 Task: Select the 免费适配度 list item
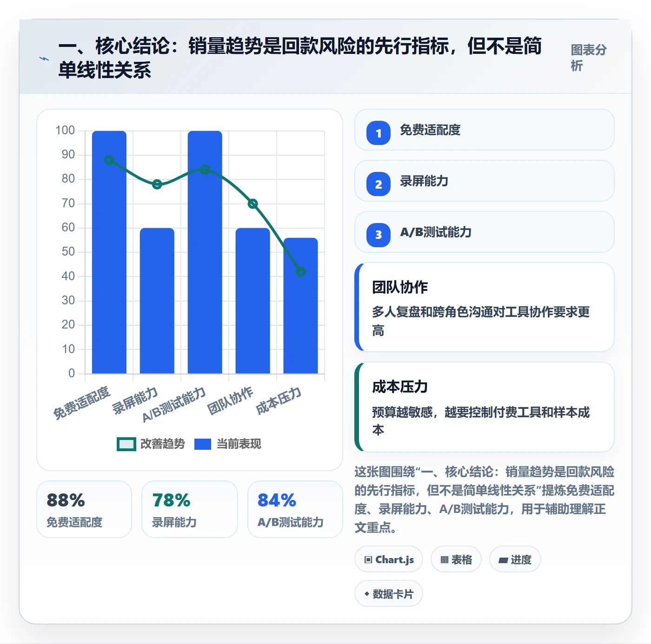coord(485,130)
